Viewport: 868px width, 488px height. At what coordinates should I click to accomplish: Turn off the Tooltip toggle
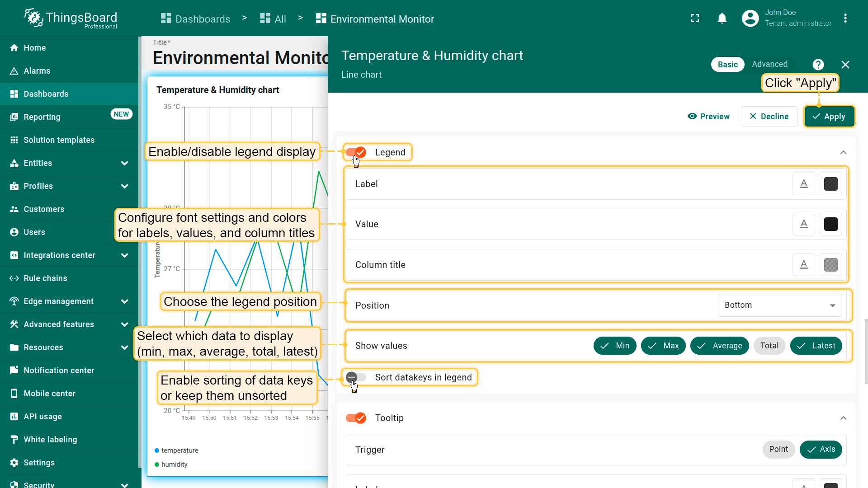(x=356, y=418)
